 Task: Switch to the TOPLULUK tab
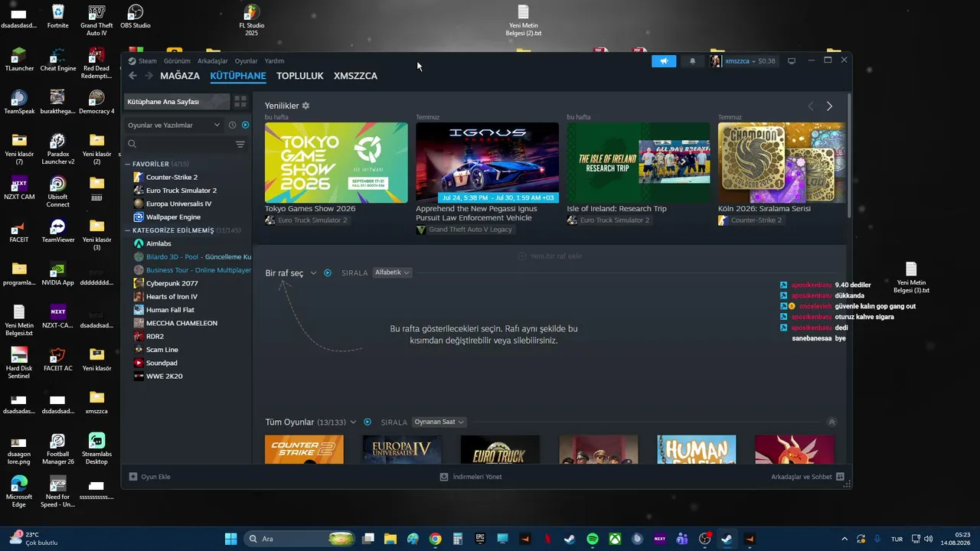300,76
